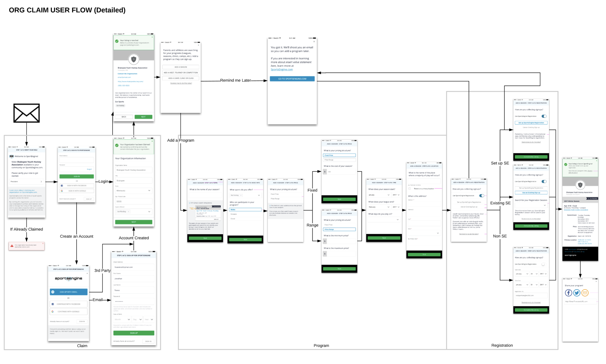Click the Google icon on Continue with Google
This screenshot has height=364, width=606.
click(53, 311)
